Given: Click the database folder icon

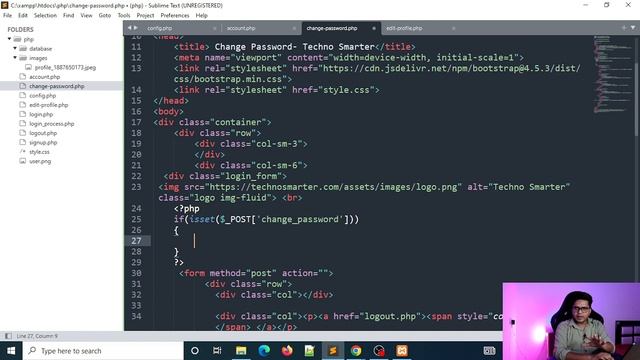Looking at the screenshot, I should pos(23,49).
